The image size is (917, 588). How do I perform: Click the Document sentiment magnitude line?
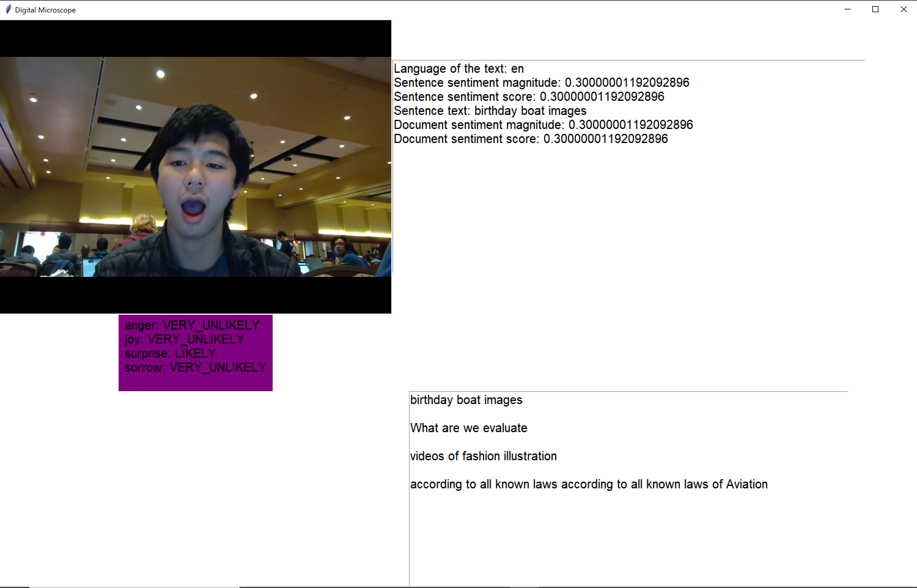(x=543, y=125)
